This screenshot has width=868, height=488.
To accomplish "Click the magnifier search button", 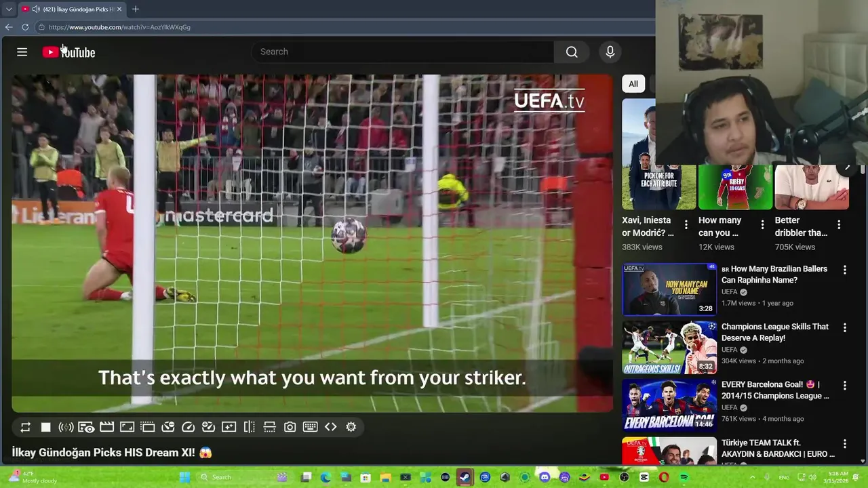I will [572, 52].
